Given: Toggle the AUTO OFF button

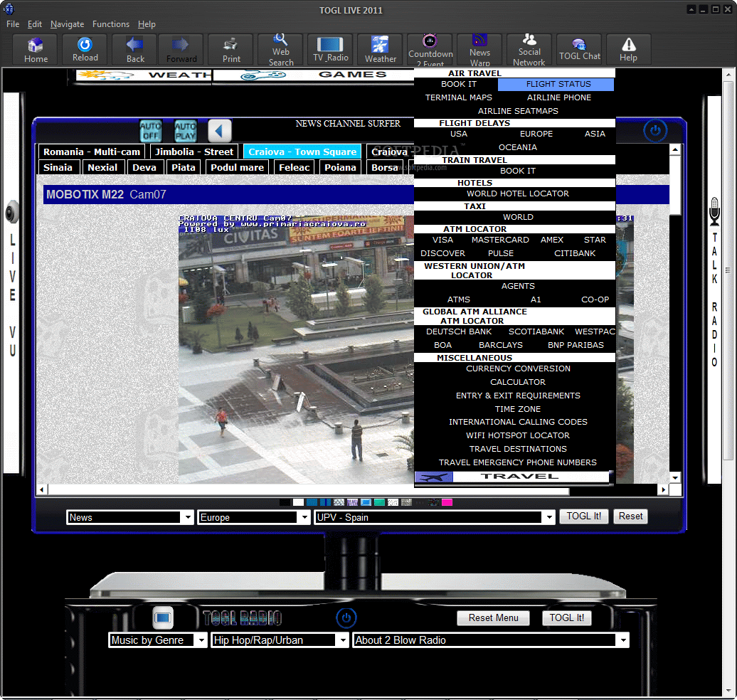Looking at the screenshot, I should tap(150, 131).
